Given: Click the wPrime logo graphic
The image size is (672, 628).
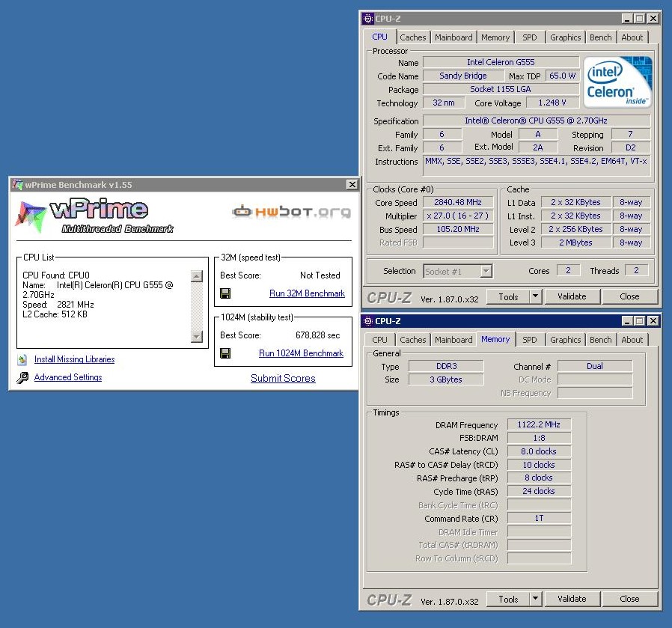Looking at the screenshot, I should coord(95,216).
